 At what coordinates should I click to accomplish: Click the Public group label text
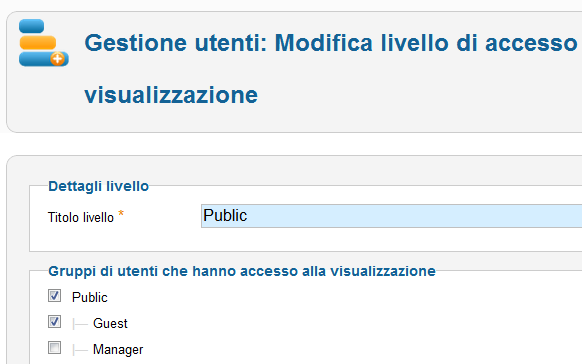(x=89, y=297)
